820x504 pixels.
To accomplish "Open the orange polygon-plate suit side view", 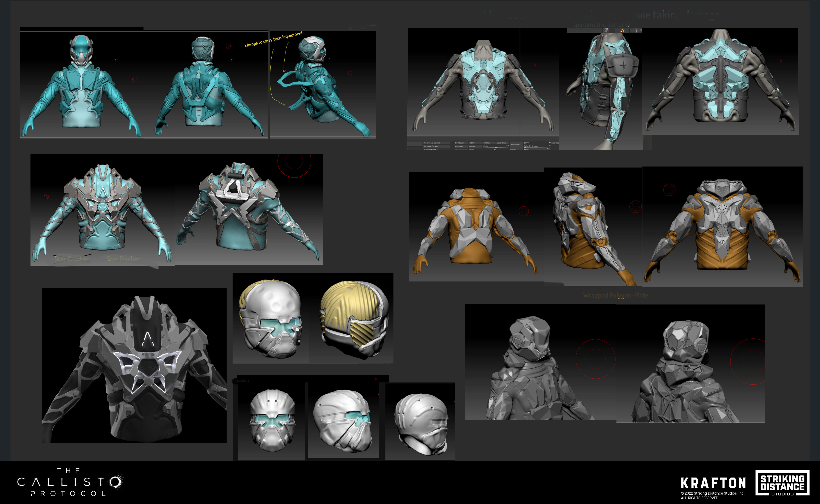I will pyautogui.click(x=593, y=227).
